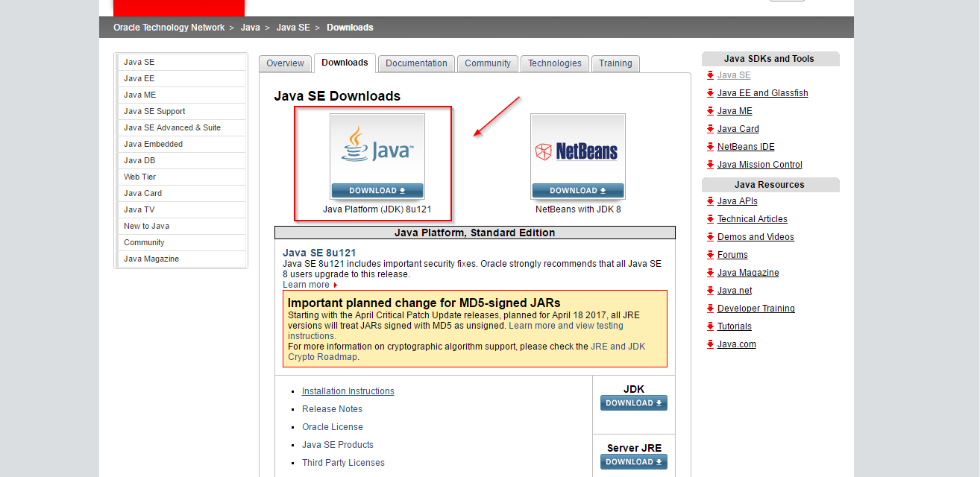Open Java Magazine in left sidebar
This screenshot has height=477, width=980.
pos(181,259)
